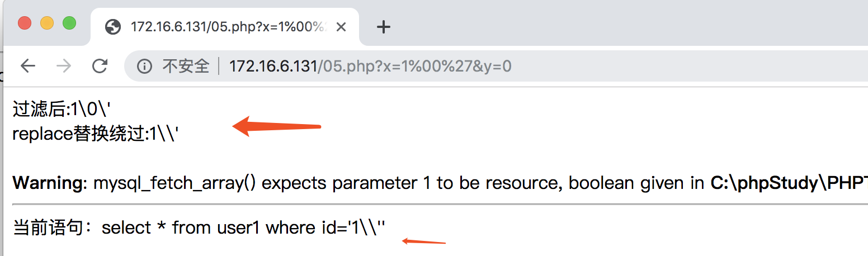Click the replace替换绕过 text line
This screenshot has height=256, width=868.
click(x=95, y=135)
